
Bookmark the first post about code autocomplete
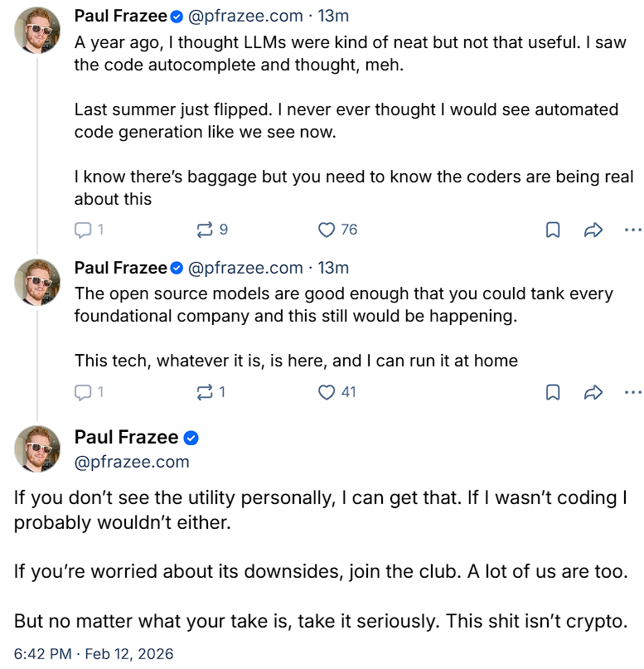click(x=553, y=230)
